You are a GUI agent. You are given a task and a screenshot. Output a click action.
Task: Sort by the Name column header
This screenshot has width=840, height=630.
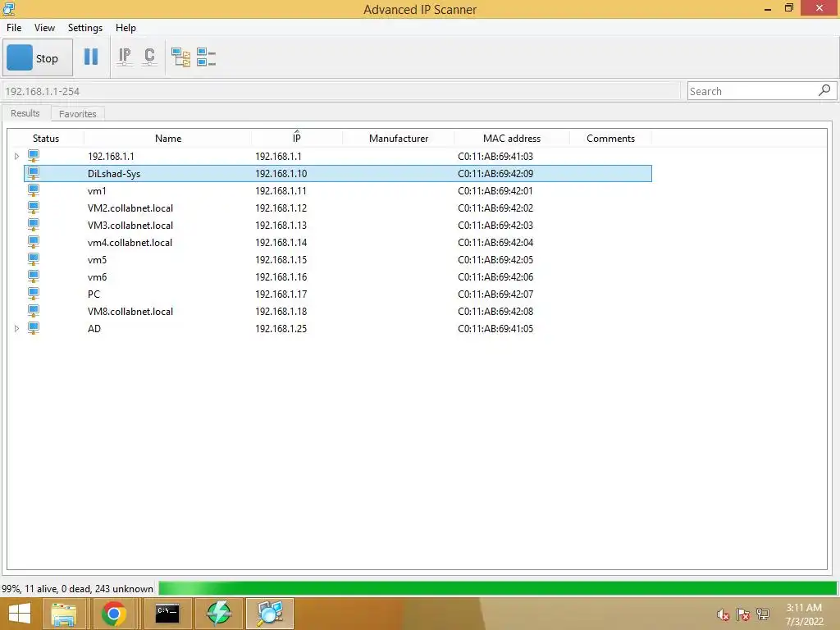tap(167, 138)
